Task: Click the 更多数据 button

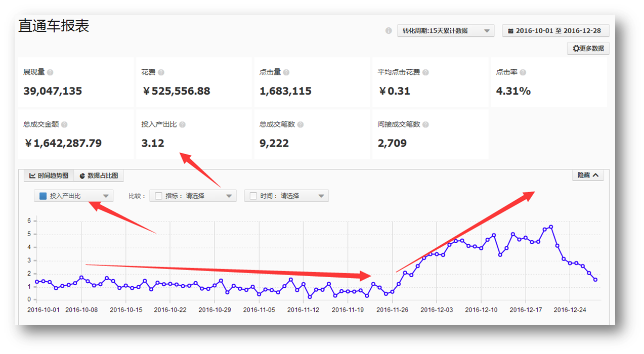Action: pos(588,49)
